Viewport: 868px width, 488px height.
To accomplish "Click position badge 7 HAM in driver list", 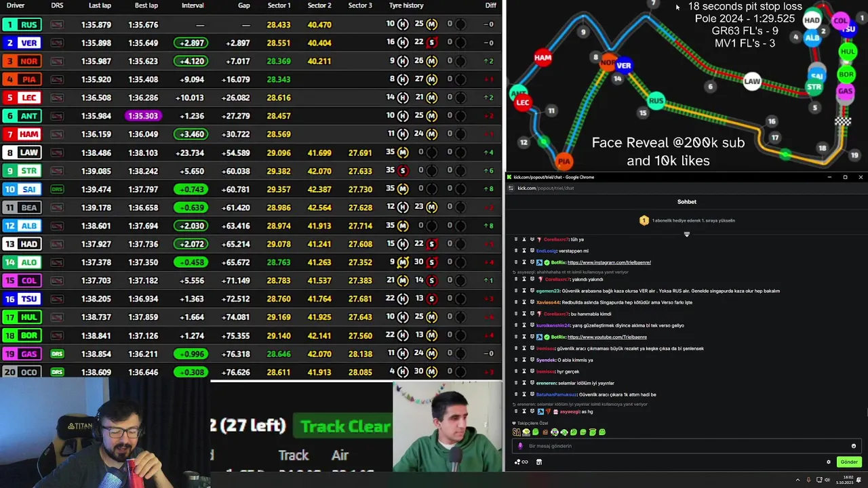I will tap(22, 134).
